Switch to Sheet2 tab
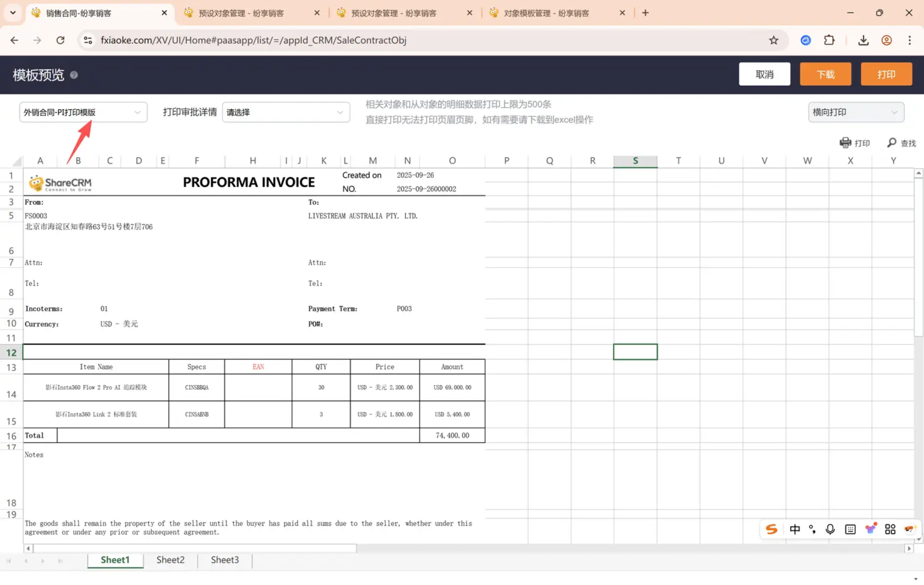The image size is (924, 585). coord(170,560)
